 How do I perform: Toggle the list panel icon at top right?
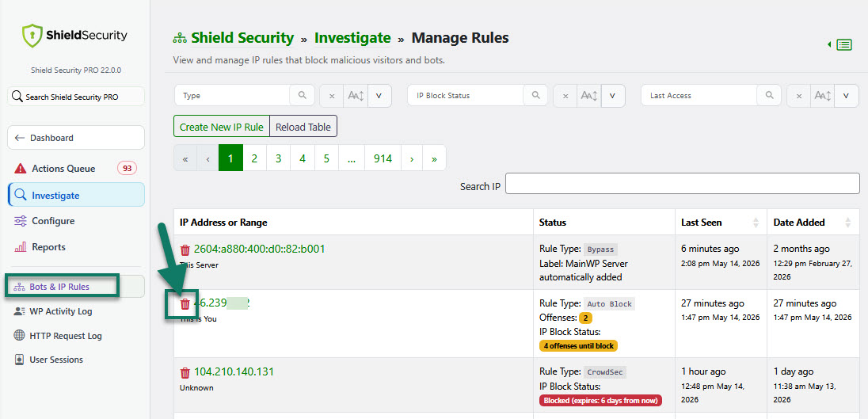(843, 45)
